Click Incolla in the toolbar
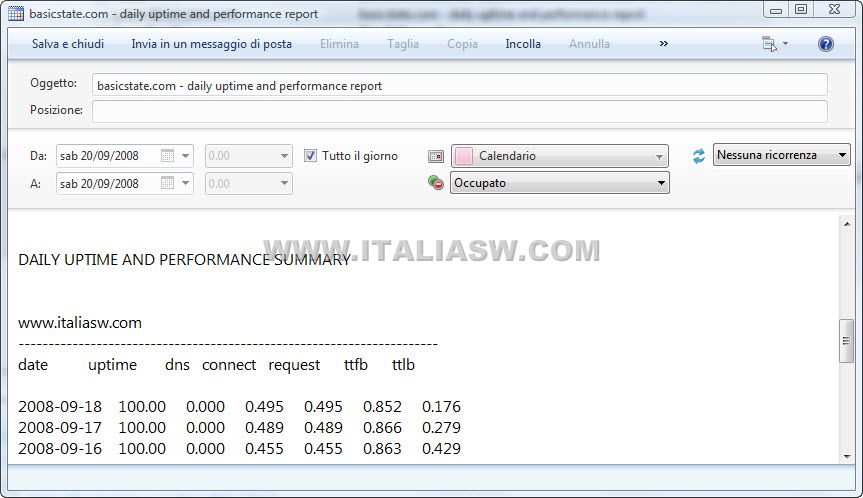863x498 pixels. point(523,44)
